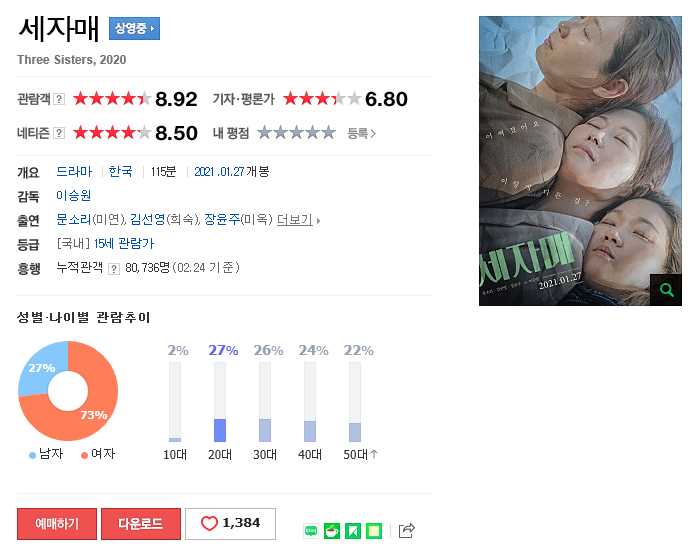This screenshot has height=554, width=695.
Task: Click help icon next to 관람객
Action: [x=59, y=99]
